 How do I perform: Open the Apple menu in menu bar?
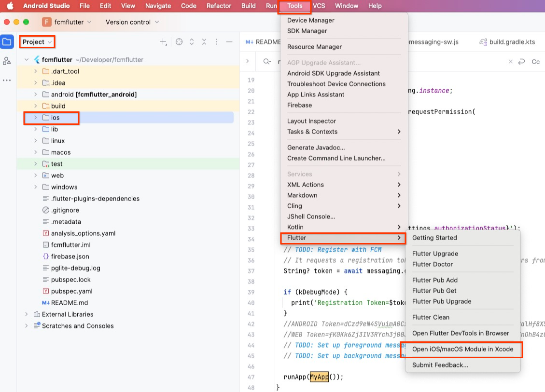tap(10, 6)
